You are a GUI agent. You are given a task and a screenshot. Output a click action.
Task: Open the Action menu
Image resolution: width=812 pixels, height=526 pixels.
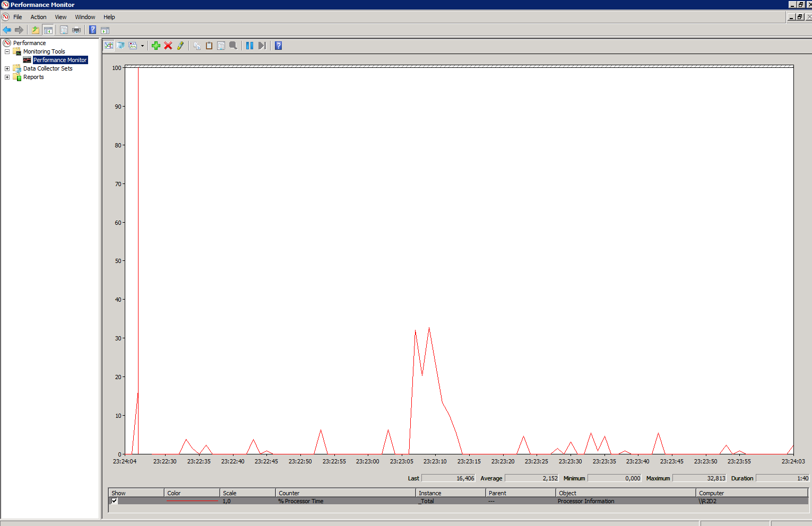(38, 17)
